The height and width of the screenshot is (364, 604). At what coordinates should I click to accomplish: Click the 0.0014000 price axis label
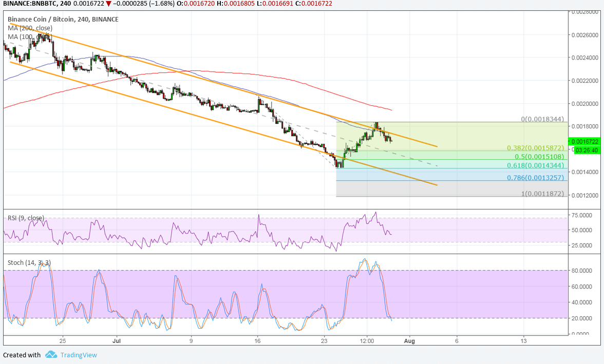[585, 172]
